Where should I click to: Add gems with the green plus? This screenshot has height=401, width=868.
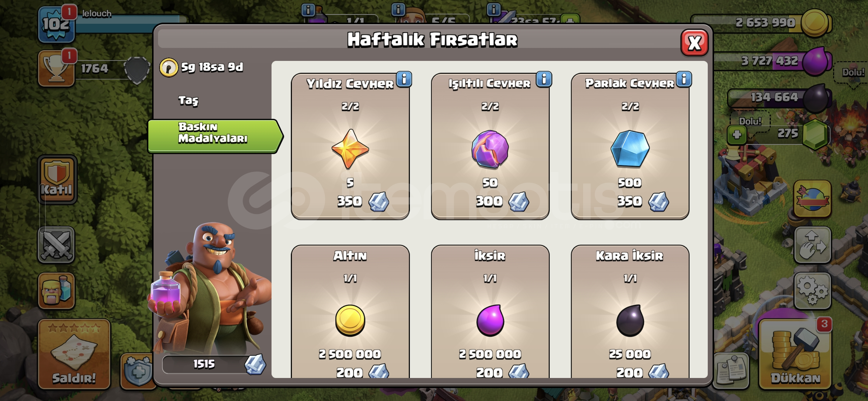[737, 134]
